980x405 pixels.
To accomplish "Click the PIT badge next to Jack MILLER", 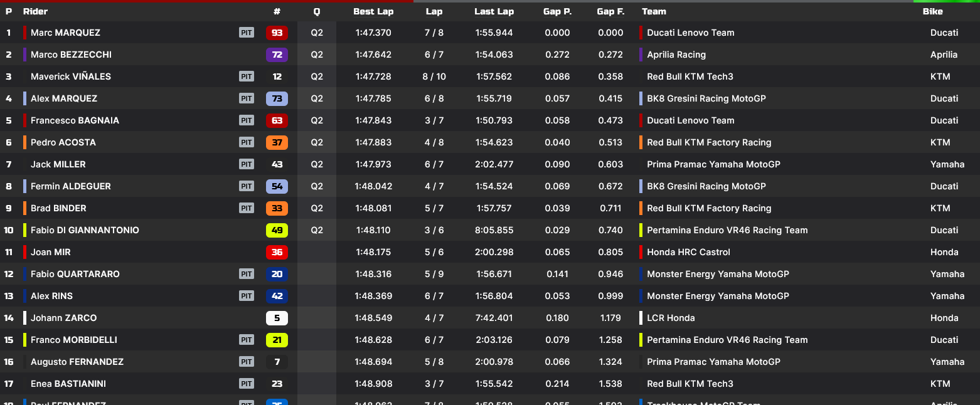I will pyautogui.click(x=247, y=164).
